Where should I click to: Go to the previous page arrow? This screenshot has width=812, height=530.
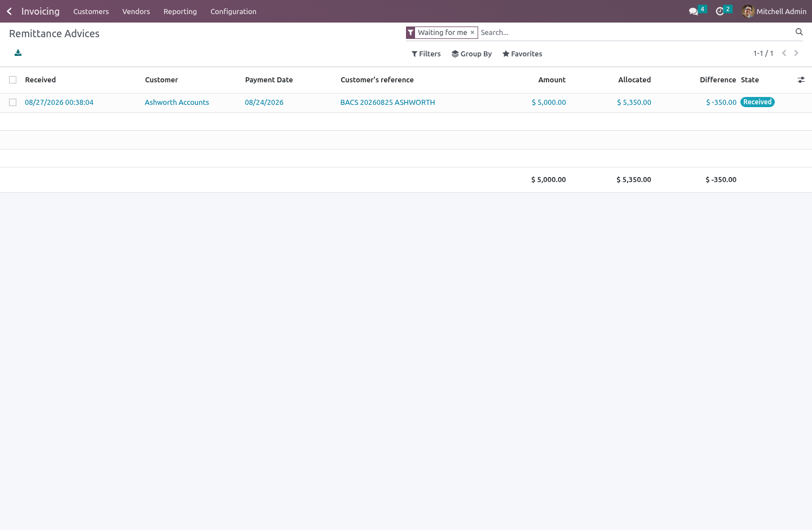click(x=784, y=53)
